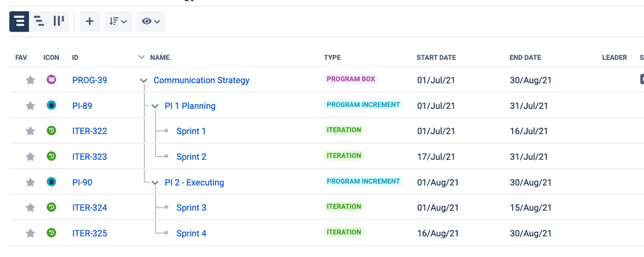Click the plus add item button

[90, 21]
